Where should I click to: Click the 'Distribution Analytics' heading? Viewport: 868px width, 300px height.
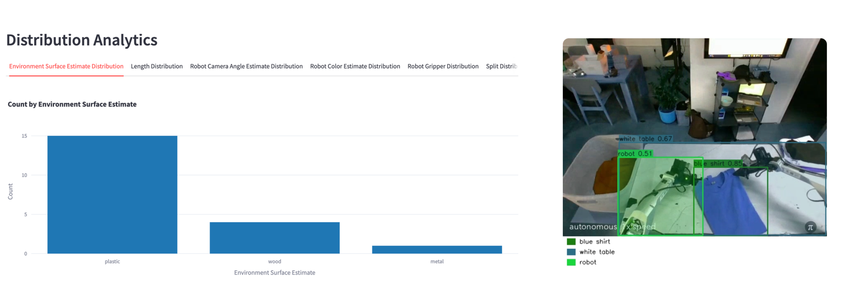[x=82, y=40]
